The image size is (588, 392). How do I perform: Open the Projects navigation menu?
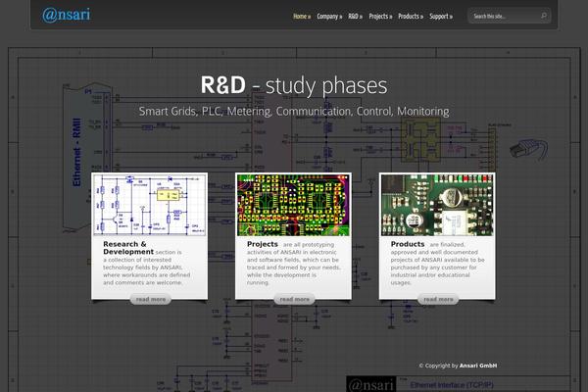(x=380, y=17)
